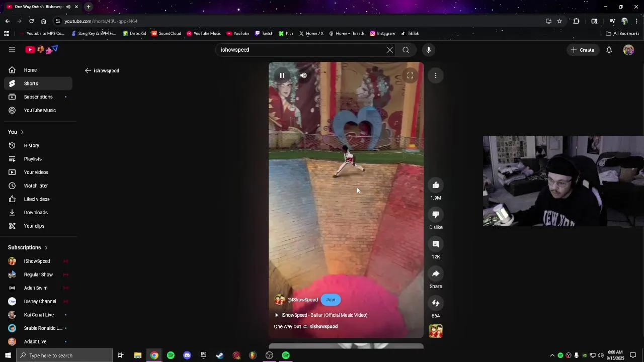This screenshot has width=644, height=362.
Task: Open the Short's three-dot options menu
Action: (x=436, y=75)
